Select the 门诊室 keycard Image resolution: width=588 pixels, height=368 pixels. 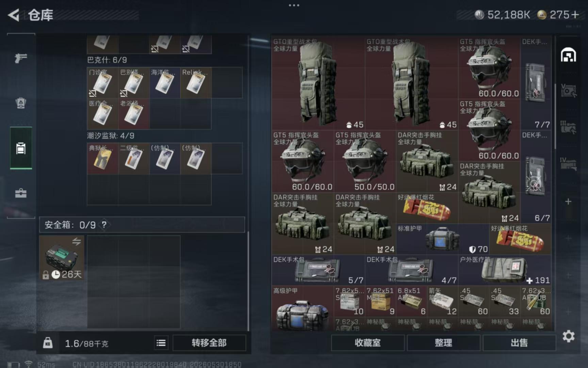[103, 83]
